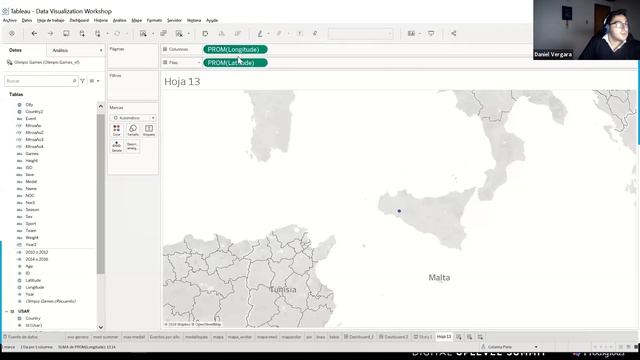The height and width of the screenshot is (360, 640).
Task: Click the PROM(Longitude) pill in Columnas
Action: 235,49
